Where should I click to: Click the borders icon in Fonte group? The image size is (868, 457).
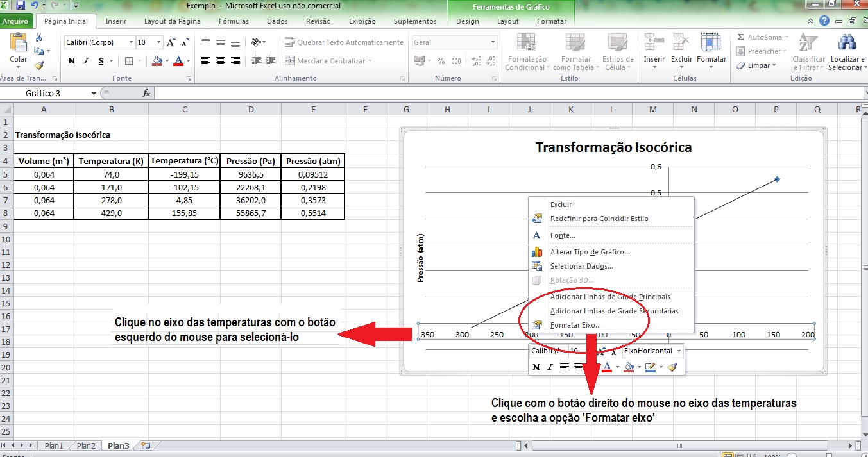click(129, 61)
